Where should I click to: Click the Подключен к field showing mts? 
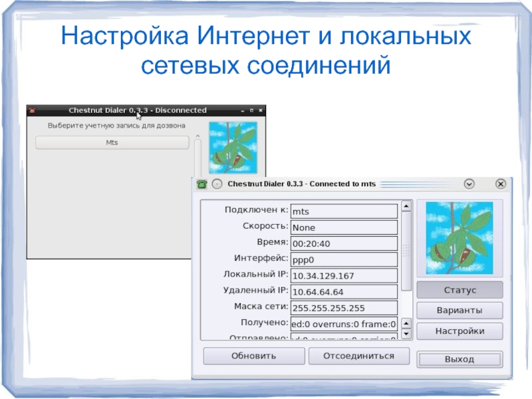point(344,211)
